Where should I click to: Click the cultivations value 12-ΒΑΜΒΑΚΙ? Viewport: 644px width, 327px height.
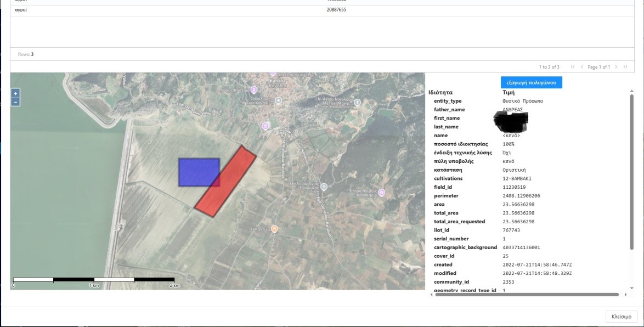coord(517,179)
